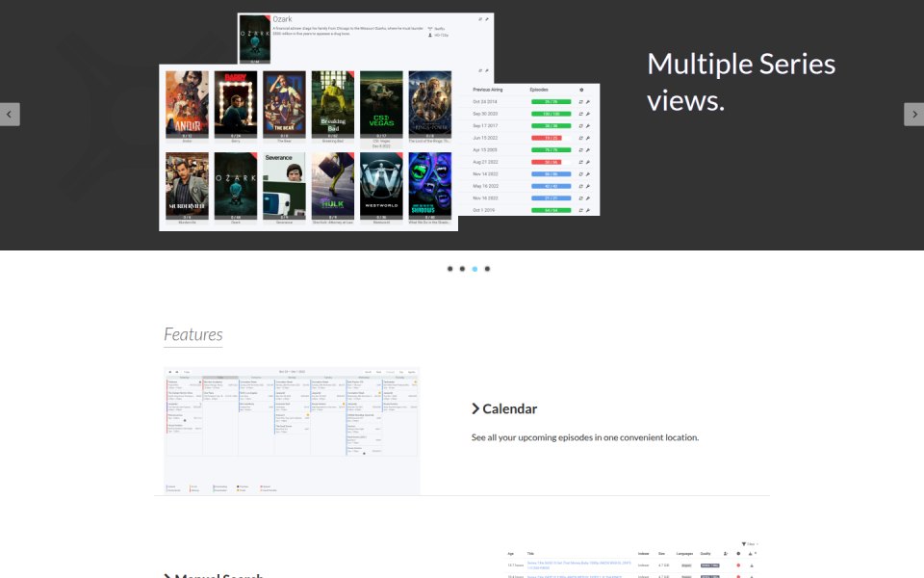Image resolution: width=924 pixels, height=578 pixels.
Task: Click the blue progress bar on the Nov 14 2022 row
Action: [551, 174]
